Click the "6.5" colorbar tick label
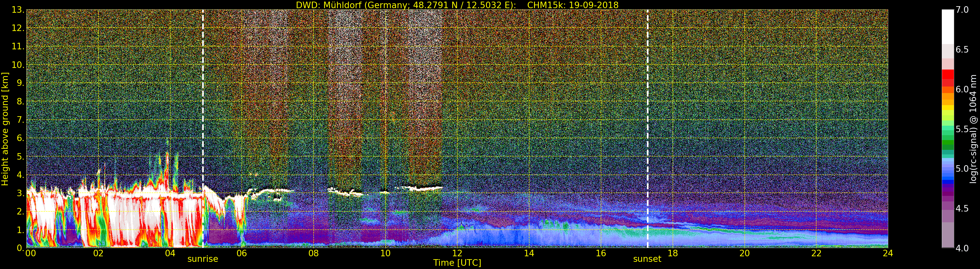This screenshot has height=269, width=980. (x=962, y=50)
